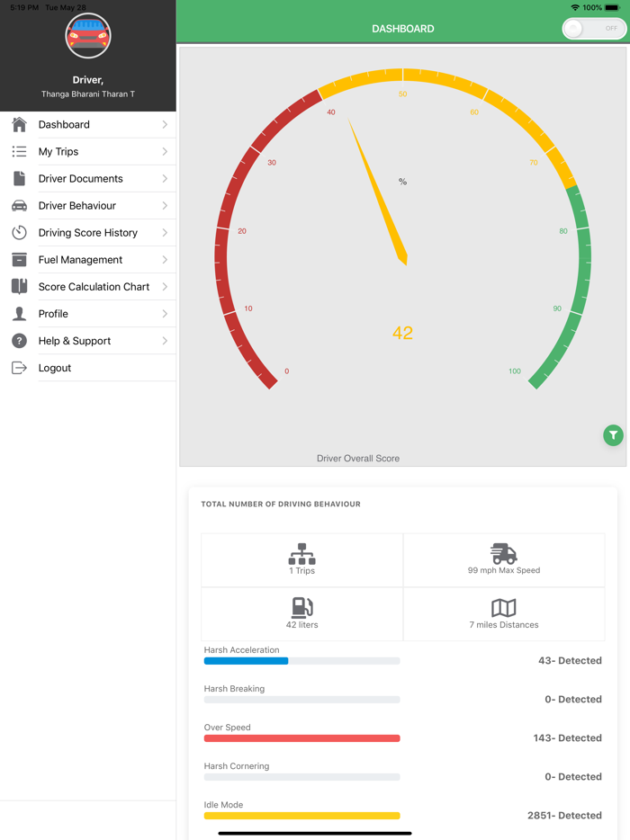Tap the 7 miles Distances label
The width and height of the screenshot is (630, 840).
504,625
